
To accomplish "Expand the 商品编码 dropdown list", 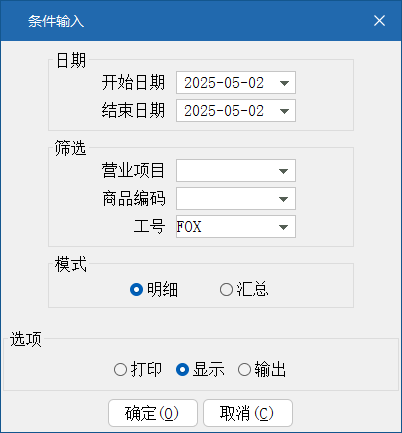I will click(x=283, y=199).
